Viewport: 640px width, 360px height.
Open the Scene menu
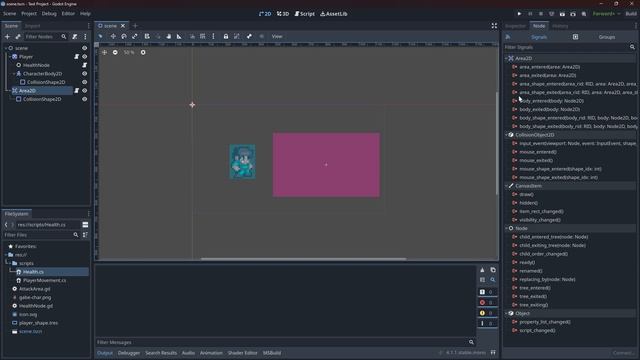pos(9,14)
